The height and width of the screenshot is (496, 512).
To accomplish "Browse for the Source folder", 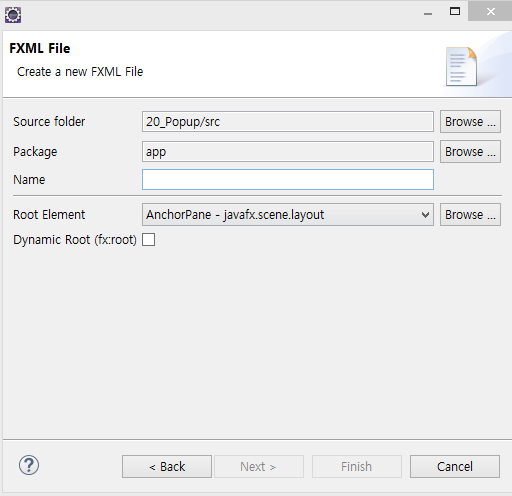I will (x=470, y=122).
